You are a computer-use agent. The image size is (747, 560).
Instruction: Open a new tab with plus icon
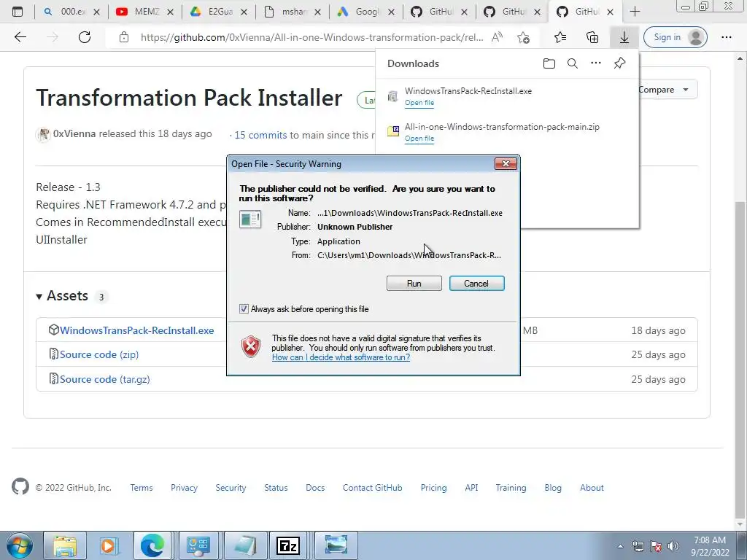[x=635, y=12]
